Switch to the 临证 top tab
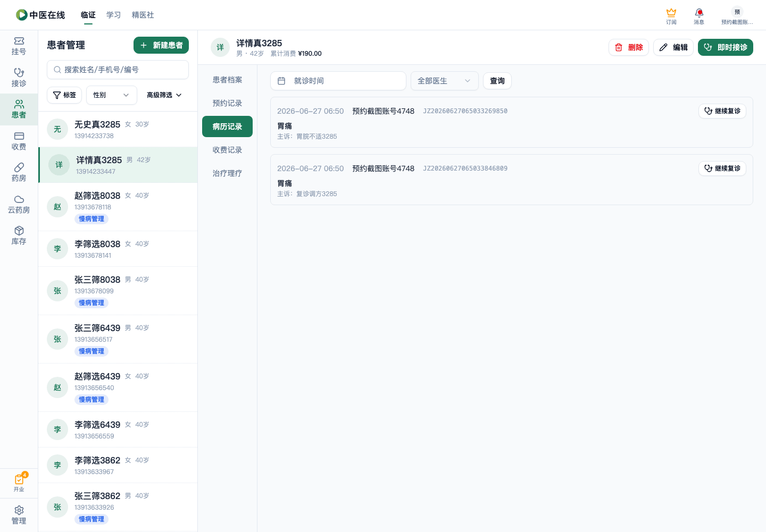 [x=88, y=15]
